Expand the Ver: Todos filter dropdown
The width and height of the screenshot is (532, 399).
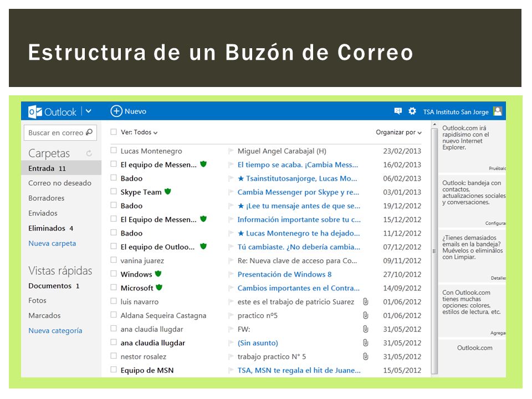(139, 132)
